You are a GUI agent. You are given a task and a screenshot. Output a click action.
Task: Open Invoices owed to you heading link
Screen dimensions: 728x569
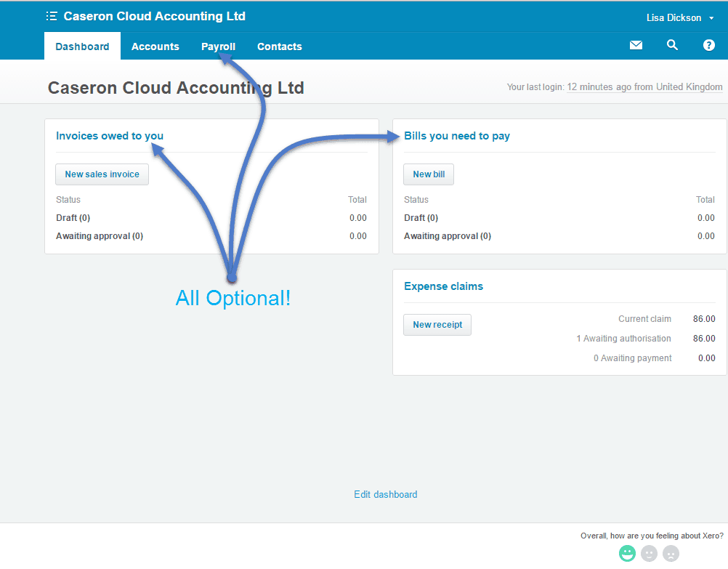(x=110, y=136)
